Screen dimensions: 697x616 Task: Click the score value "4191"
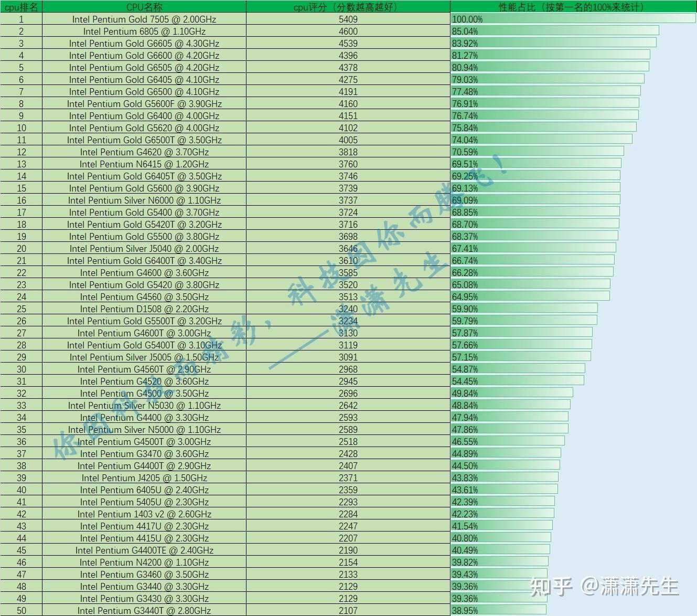point(348,91)
